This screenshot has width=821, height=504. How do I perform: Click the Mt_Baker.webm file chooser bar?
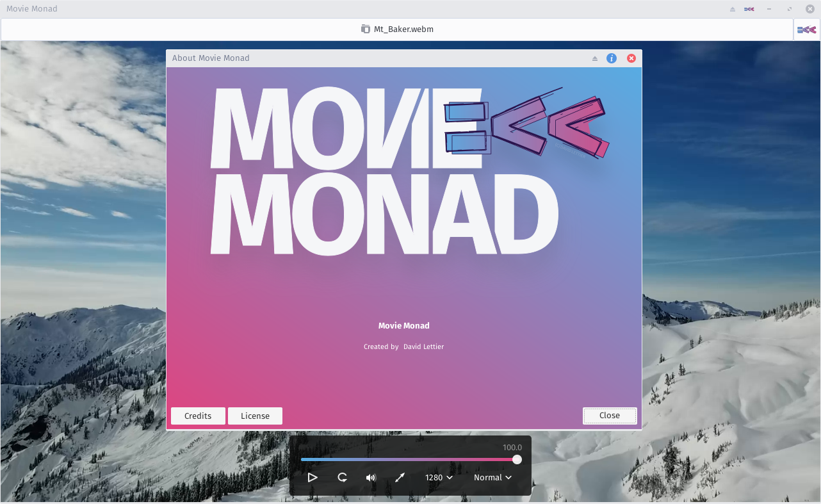point(397,29)
